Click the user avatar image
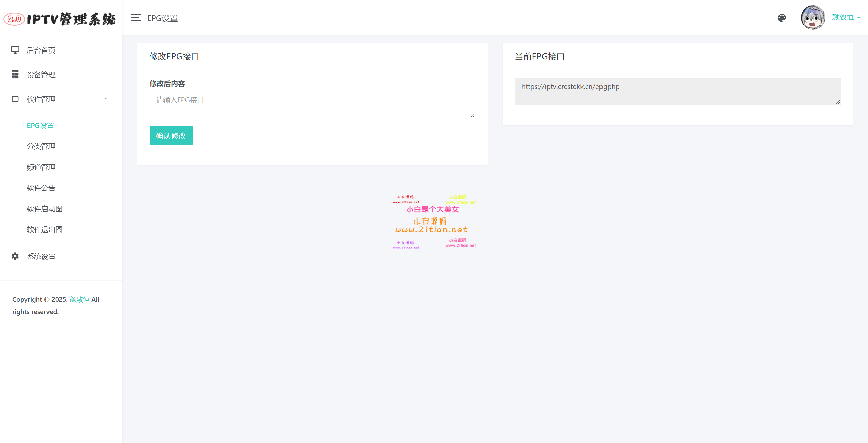The width and height of the screenshot is (868, 443). [812, 18]
